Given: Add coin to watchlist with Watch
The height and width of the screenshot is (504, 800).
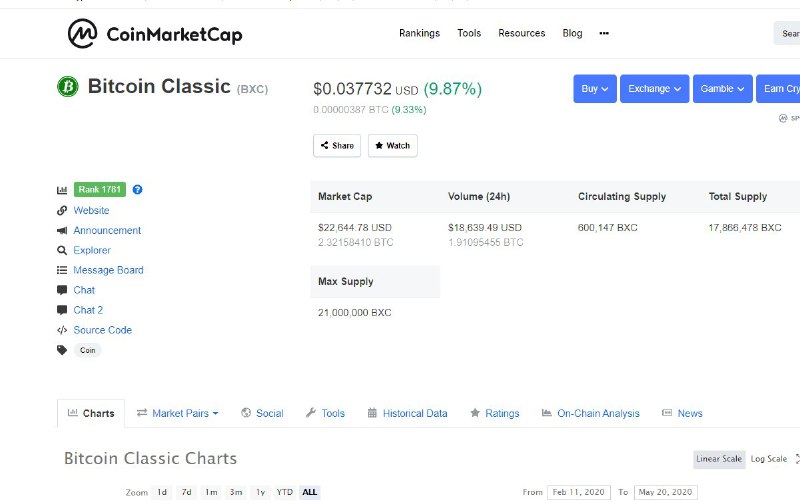Looking at the screenshot, I should point(393,145).
